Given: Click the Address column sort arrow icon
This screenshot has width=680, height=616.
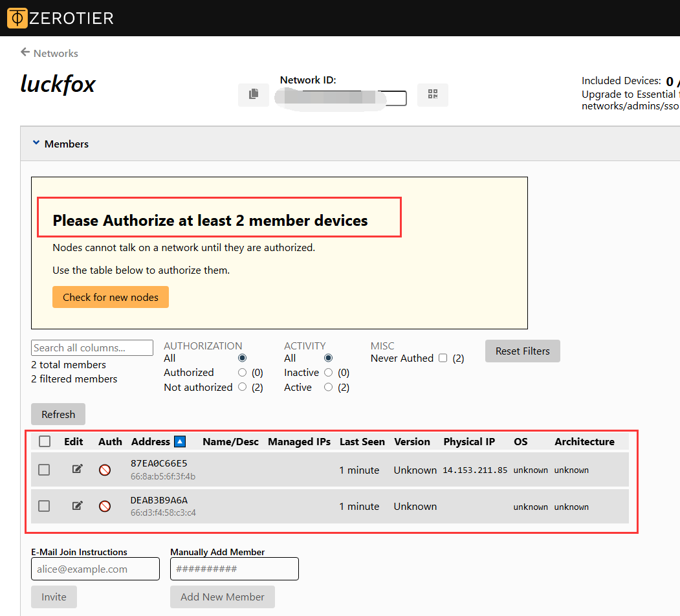Looking at the screenshot, I should pos(180,441).
